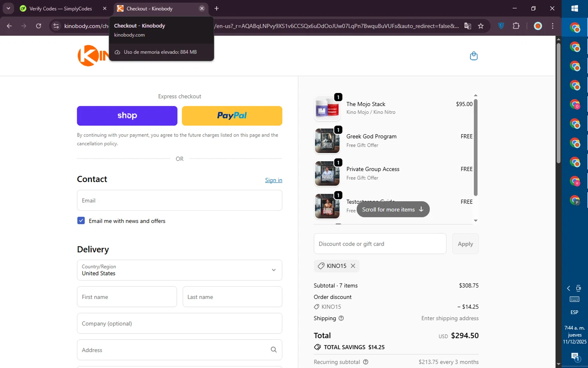Screen dimensions: 588x368
Task: Click the ESP language indicator
Action: click(x=574, y=312)
